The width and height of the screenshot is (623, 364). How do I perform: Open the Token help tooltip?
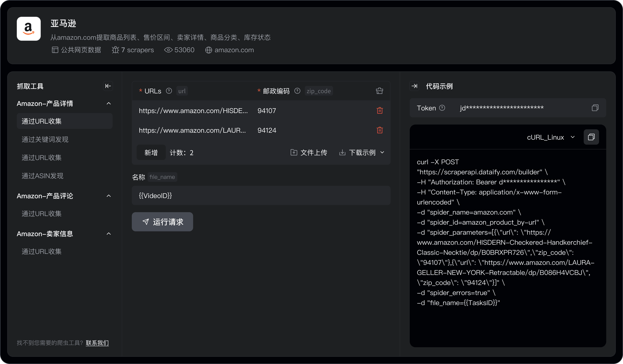(x=442, y=108)
